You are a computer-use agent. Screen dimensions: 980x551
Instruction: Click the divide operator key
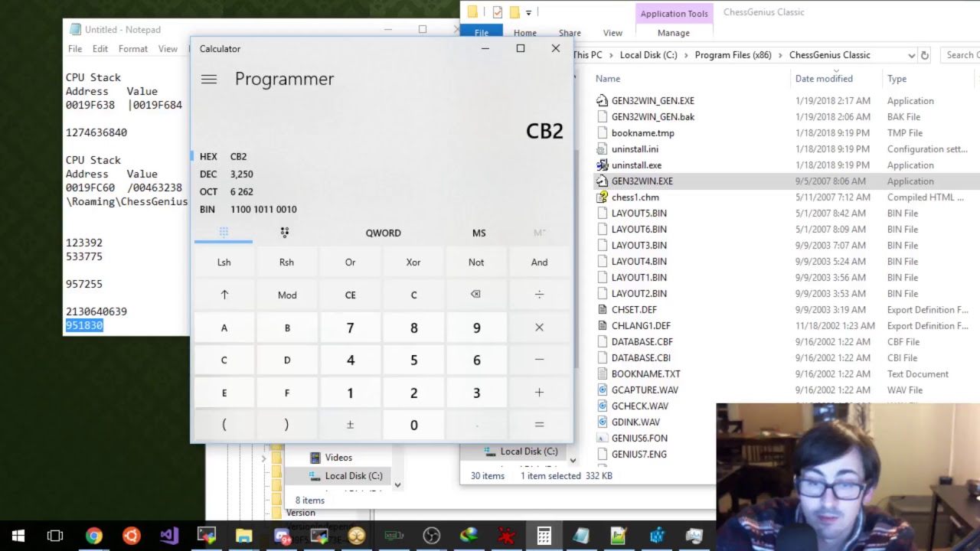[539, 295]
